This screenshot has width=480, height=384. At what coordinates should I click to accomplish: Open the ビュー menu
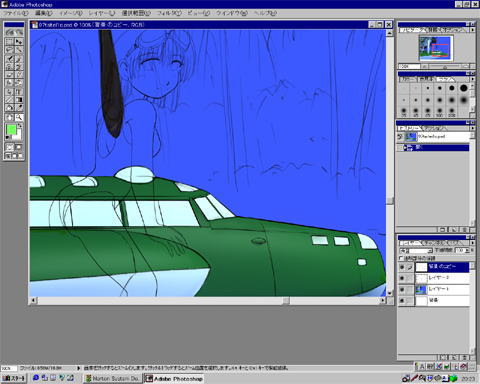pyautogui.click(x=198, y=13)
